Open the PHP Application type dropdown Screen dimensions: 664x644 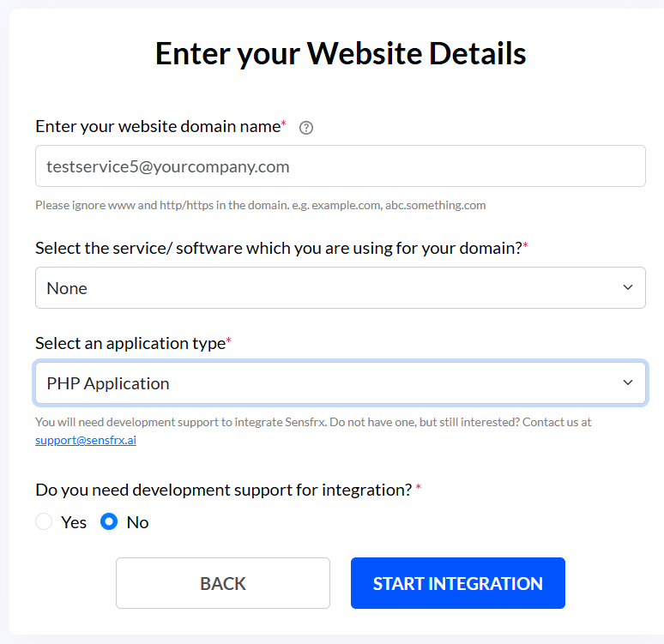[x=340, y=382]
